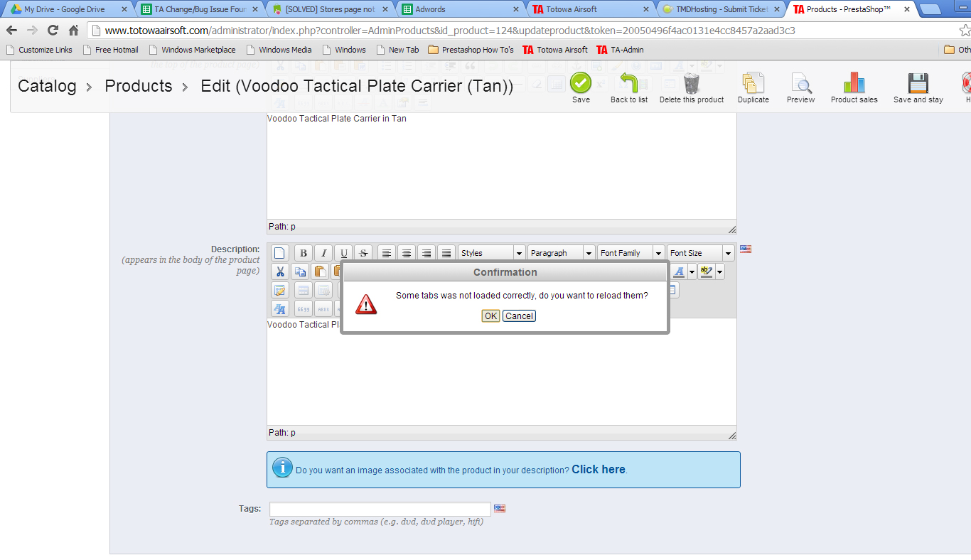971x560 pixels.
Task: Align text right in Description editor
Action: click(427, 253)
